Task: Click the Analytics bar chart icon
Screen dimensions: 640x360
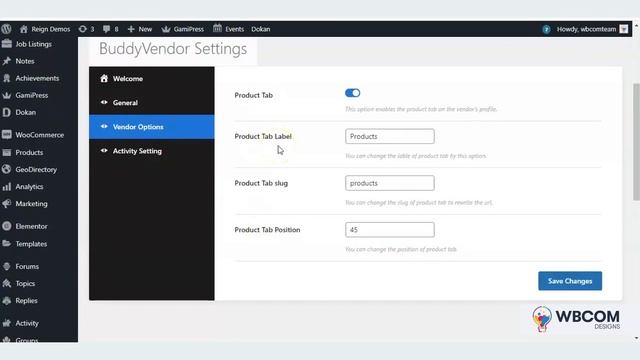Action: coord(7,187)
